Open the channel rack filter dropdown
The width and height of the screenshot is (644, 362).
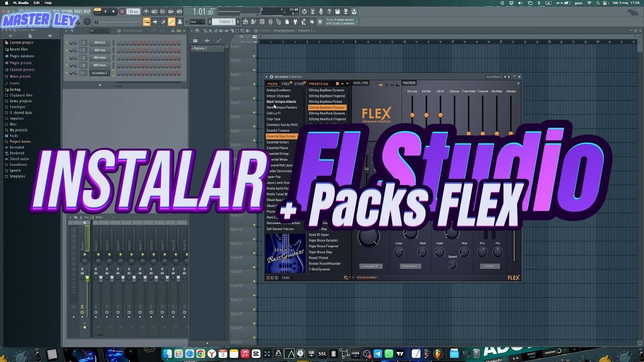click(99, 31)
